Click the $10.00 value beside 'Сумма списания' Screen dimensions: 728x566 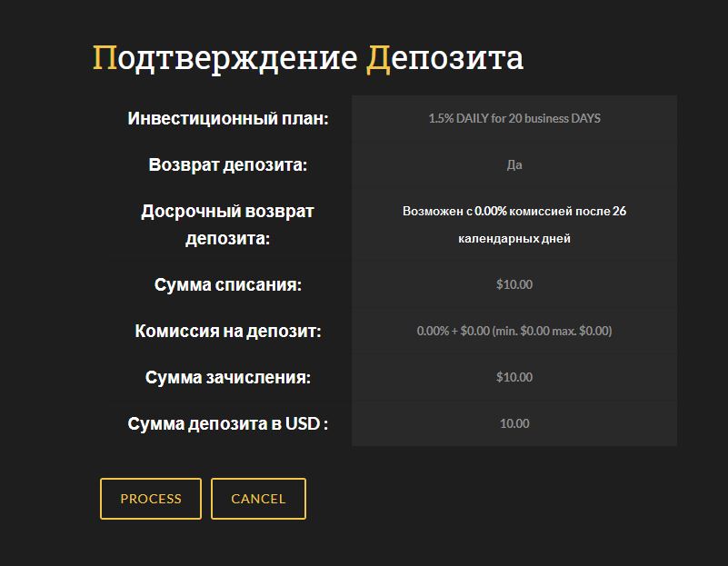pyautogui.click(x=514, y=284)
